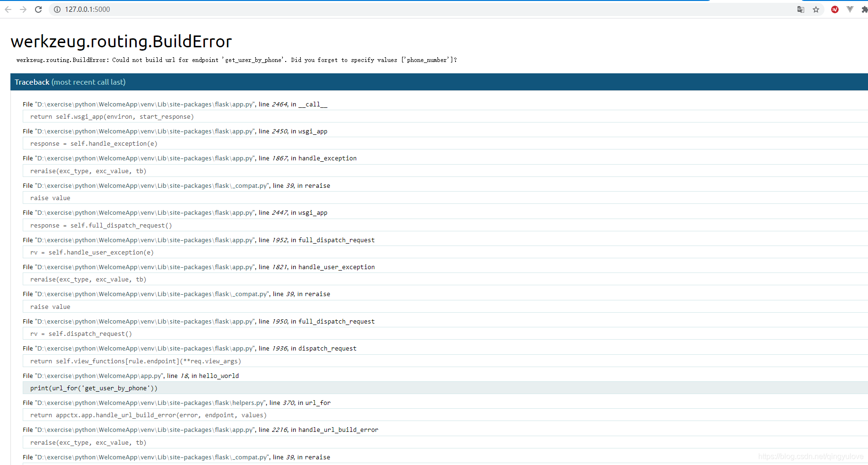Open highlighted line print(url_for('get_user_by_phone'))
This screenshot has width=868, height=465.
[445, 388]
